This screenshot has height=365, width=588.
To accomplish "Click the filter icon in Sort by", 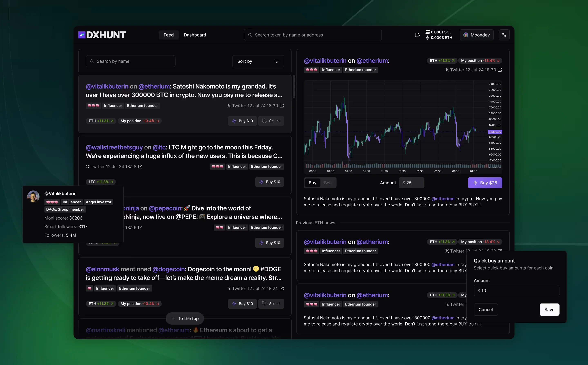I will [277, 61].
